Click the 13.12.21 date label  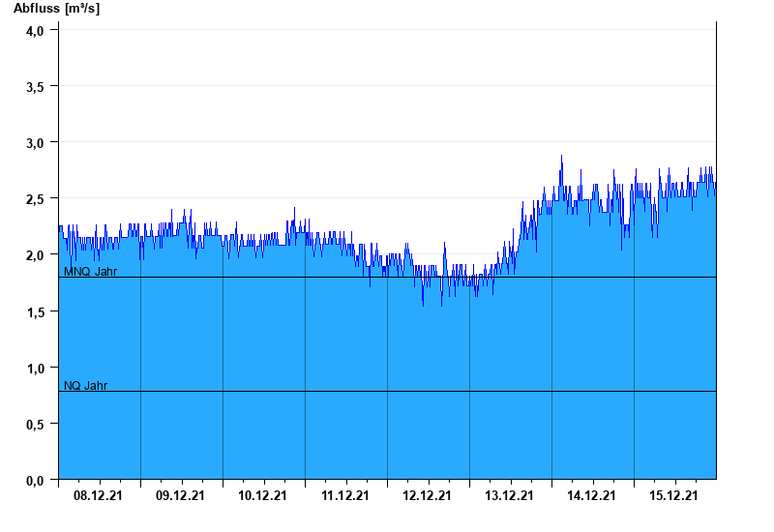[x=509, y=495]
